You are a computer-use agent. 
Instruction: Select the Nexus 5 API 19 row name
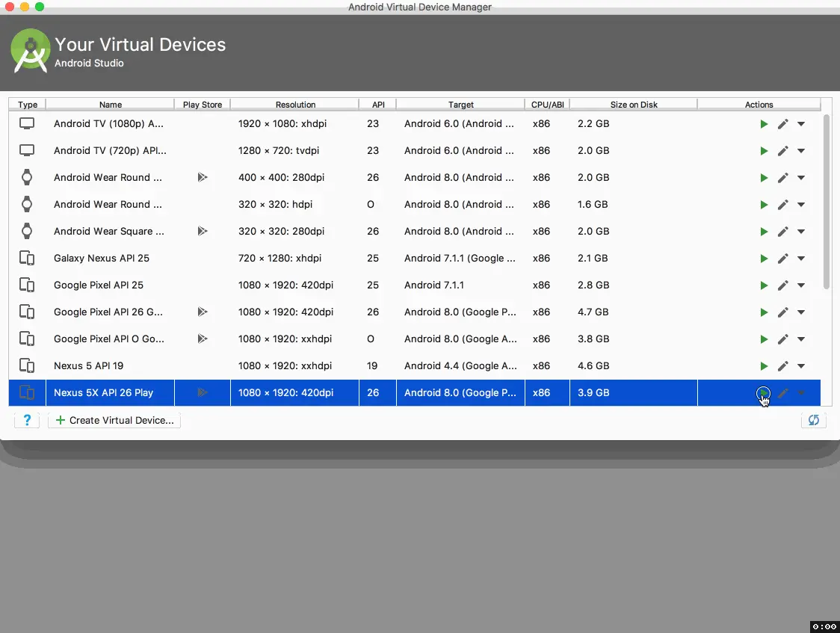click(x=88, y=365)
